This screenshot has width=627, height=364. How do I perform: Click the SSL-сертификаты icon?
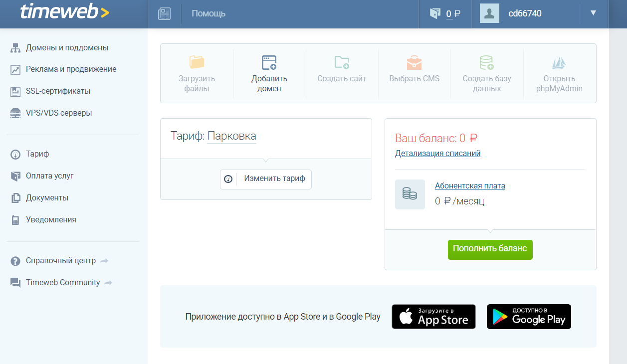[x=15, y=91]
